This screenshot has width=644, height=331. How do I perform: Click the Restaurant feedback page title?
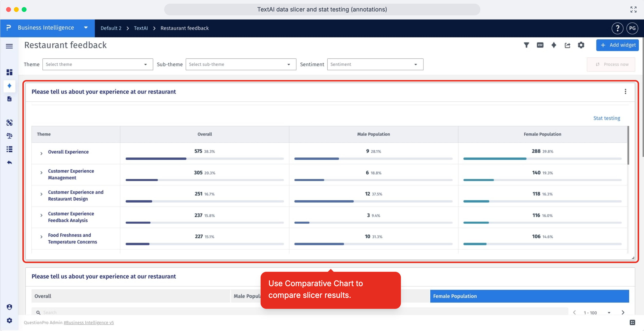[66, 45]
